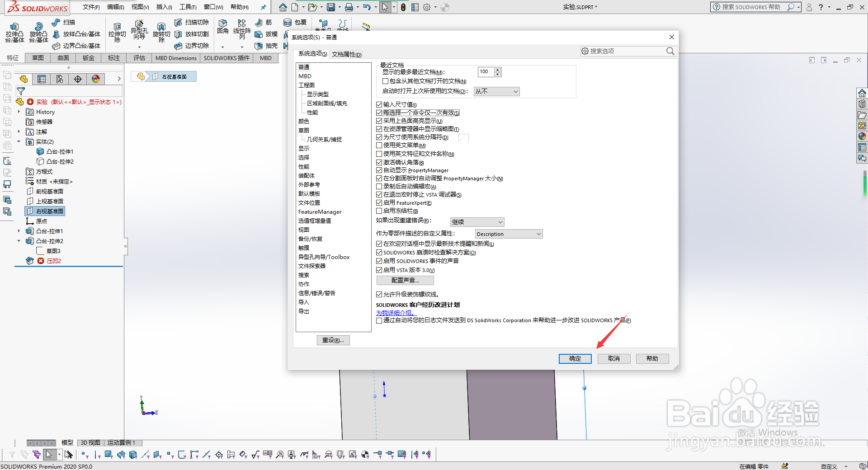The image size is (868, 470).
Task: Open the custom property Description dropdown
Action: [509, 233]
